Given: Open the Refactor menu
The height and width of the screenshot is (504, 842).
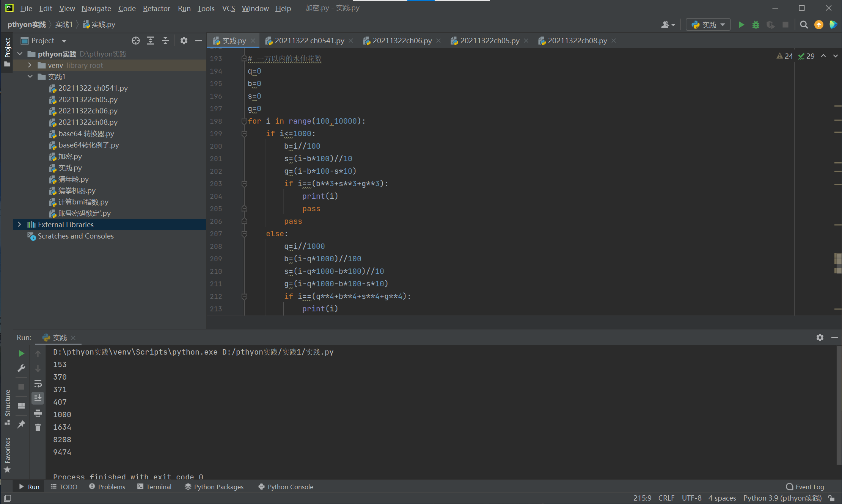Looking at the screenshot, I should pyautogui.click(x=156, y=8).
